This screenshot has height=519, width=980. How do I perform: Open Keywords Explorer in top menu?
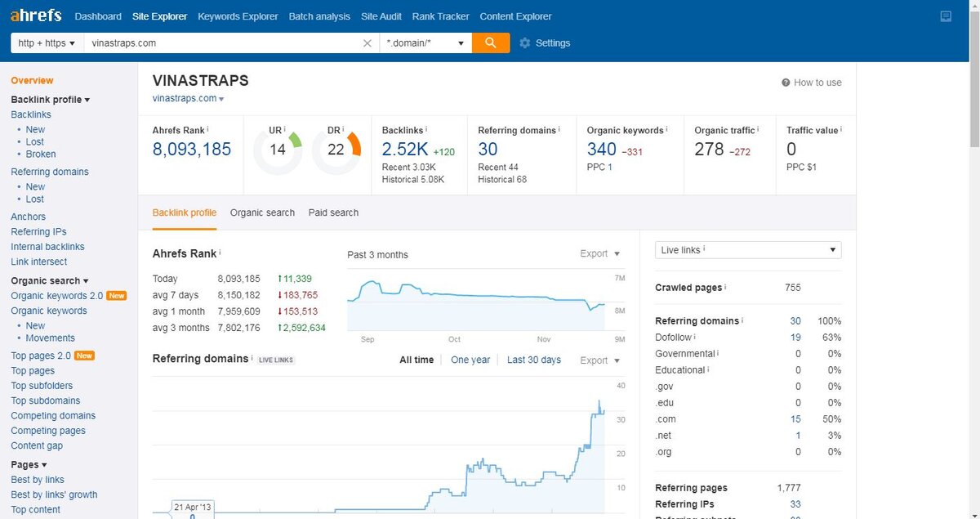click(x=238, y=16)
